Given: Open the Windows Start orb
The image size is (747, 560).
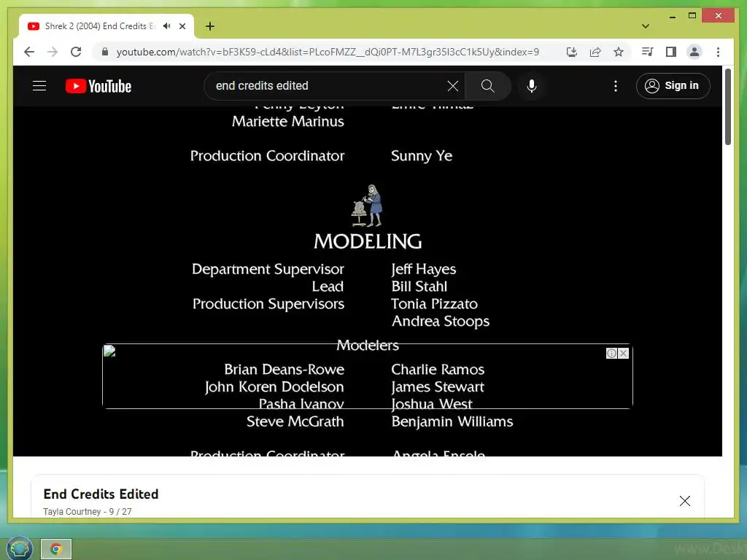Looking at the screenshot, I should click(19, 548).
